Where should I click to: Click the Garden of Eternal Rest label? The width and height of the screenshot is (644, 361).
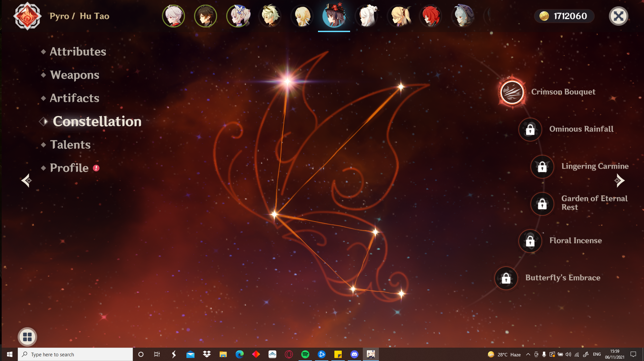point(594,203)
